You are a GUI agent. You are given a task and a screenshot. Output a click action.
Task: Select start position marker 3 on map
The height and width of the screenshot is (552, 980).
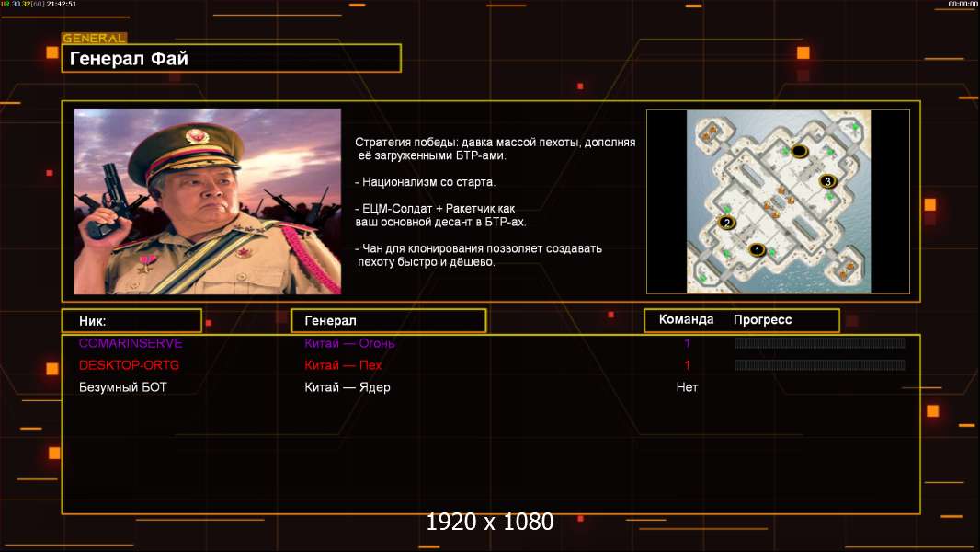pyautogui.click(x=827, y=181)
